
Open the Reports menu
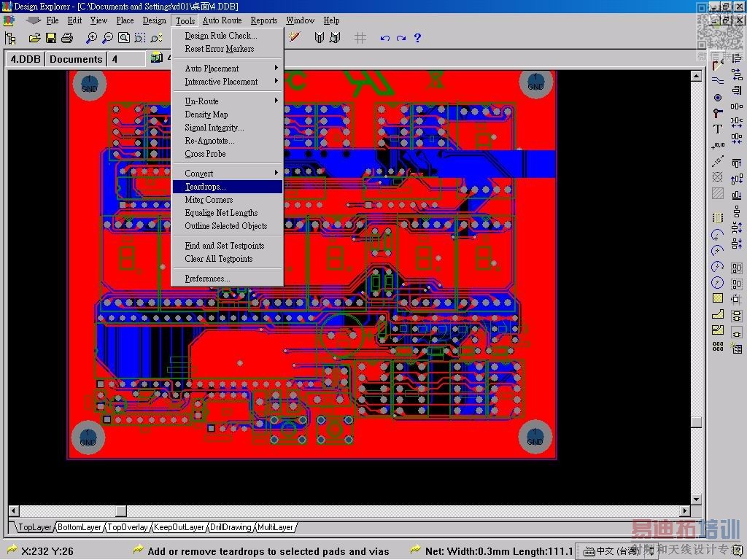(263, 20)
